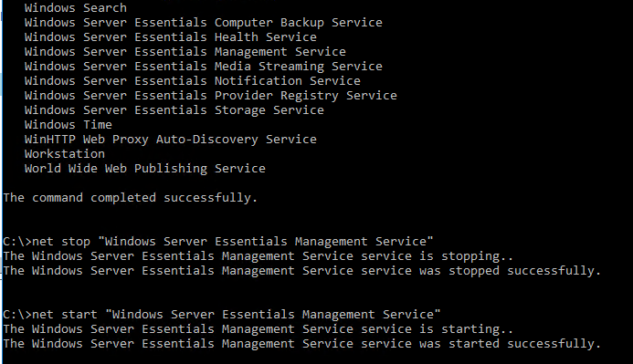Click the Windows Search service line
This screenshot has height=364, width=633.
point(76,7)
